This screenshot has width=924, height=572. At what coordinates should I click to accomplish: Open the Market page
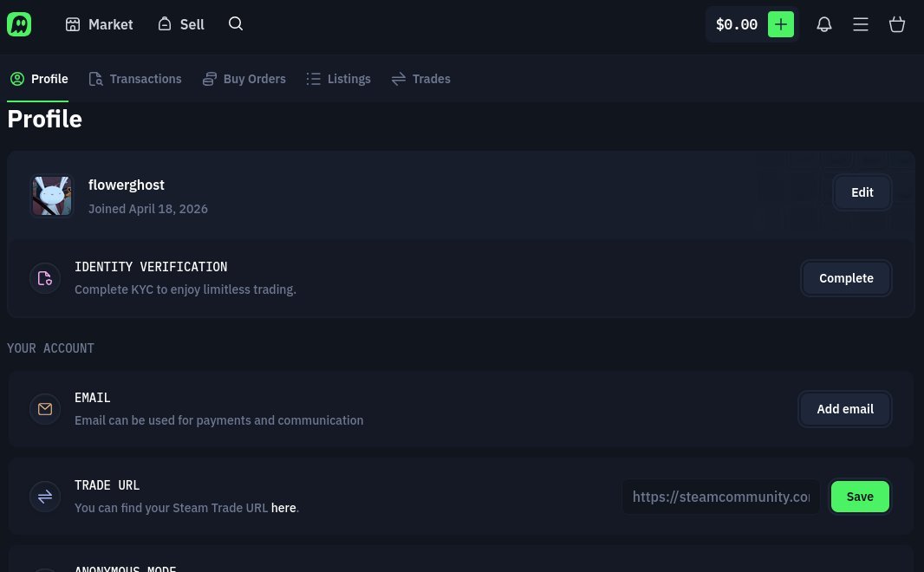point(99,24)
